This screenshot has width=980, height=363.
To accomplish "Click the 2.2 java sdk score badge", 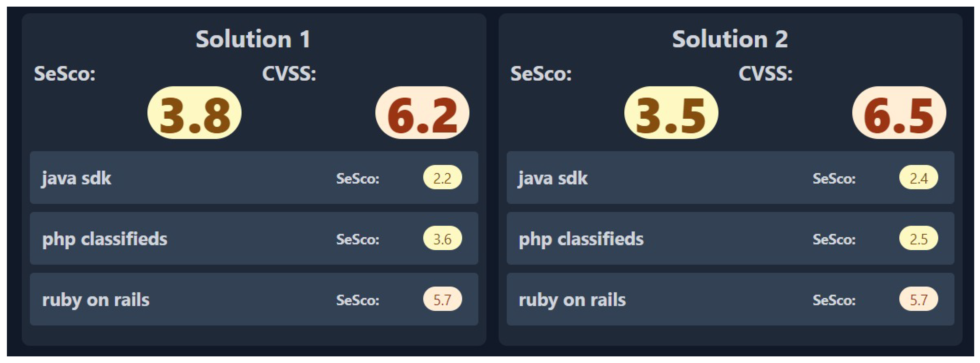I will coord(442,178).
